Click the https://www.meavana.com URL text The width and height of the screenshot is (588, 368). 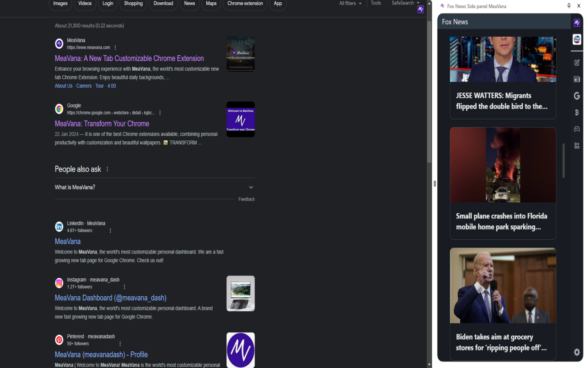point(89,47)
